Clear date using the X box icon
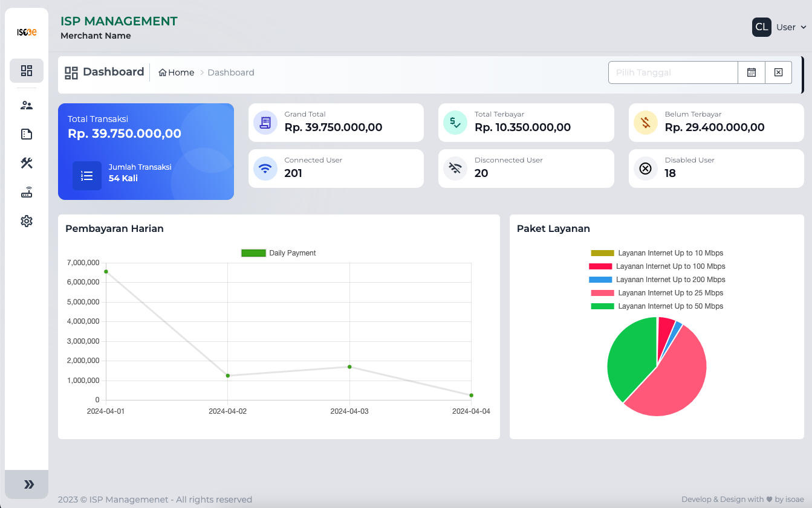 [778, 72]
